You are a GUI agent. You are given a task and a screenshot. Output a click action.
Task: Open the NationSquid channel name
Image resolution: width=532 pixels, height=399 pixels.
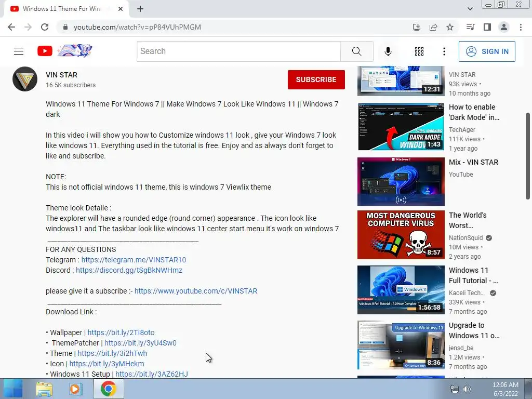(466, 238)
